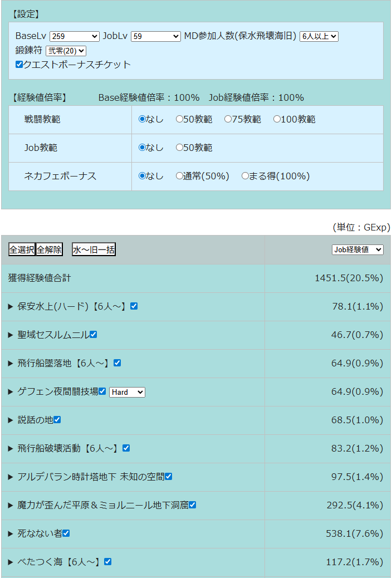Click the 全解除 button

click(50, 249)
